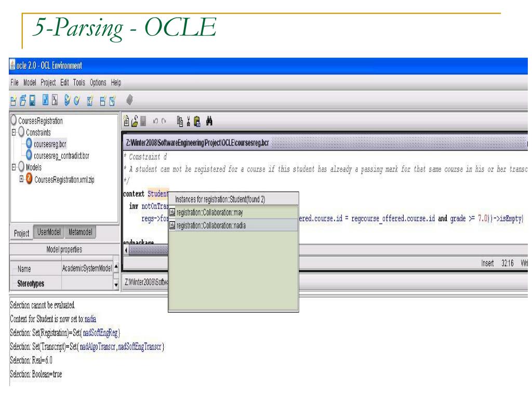Switch to the Project tab
Image resolution: width=532 pixels, height=399 pixels.
pos(21,233)
